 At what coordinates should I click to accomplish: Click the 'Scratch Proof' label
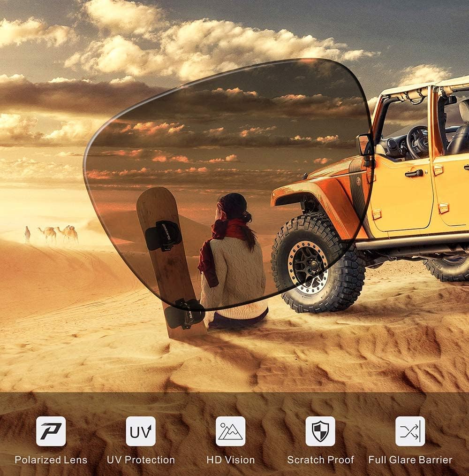coord(321,460)
